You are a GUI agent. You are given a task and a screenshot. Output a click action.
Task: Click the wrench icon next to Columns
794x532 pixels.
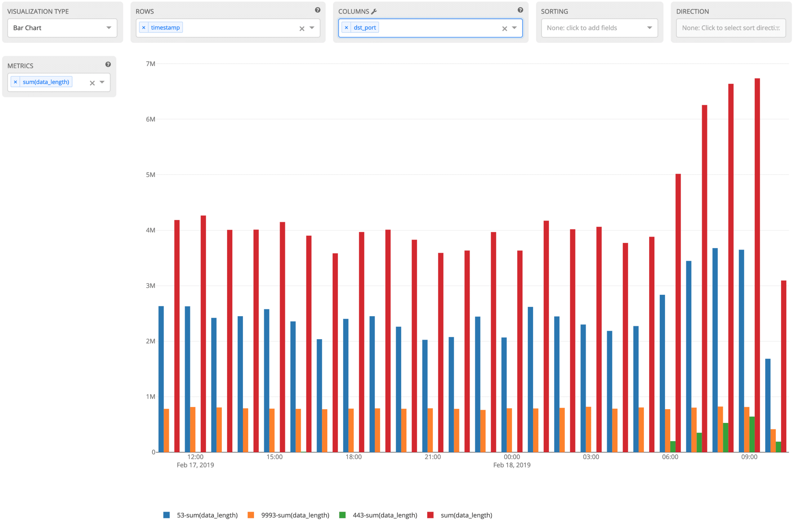point(374,11)
